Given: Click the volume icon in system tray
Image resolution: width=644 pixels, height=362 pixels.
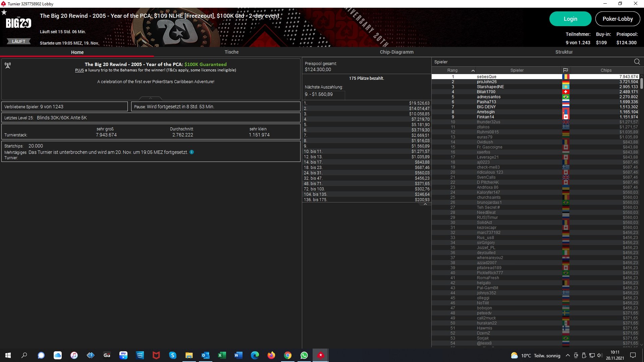Looking at the screenshot, I should tap(600, 355).
